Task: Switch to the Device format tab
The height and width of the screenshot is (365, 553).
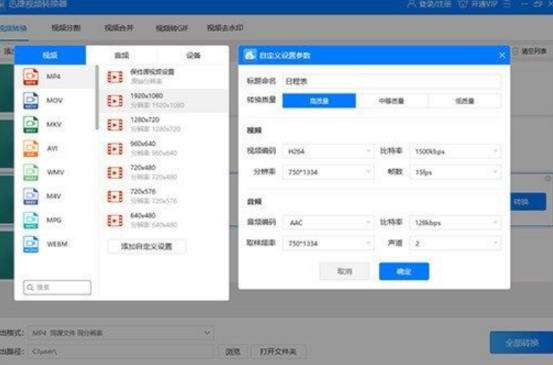Action: pyautogui.click(x=193, y=55)
